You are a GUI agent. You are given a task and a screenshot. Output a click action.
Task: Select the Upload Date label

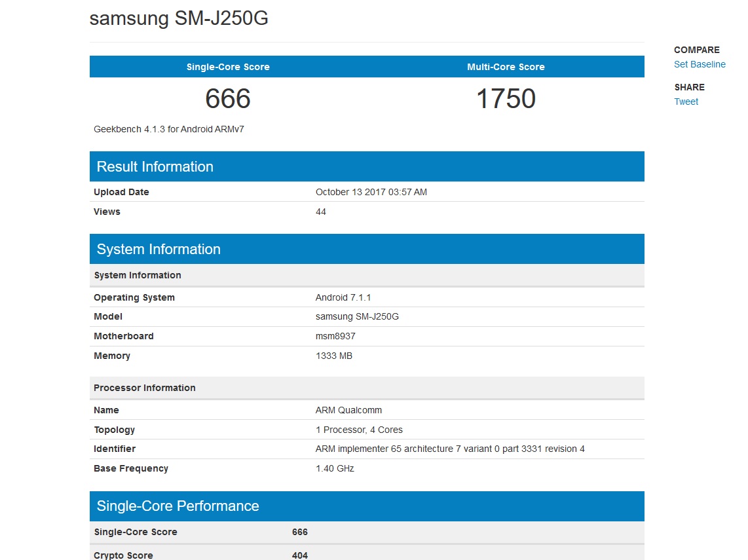click(121, 192)
